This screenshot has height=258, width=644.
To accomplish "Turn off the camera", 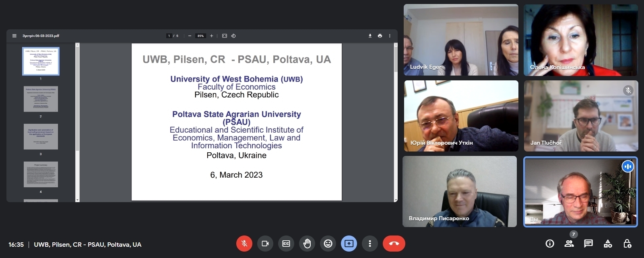I will click(265, 244).
